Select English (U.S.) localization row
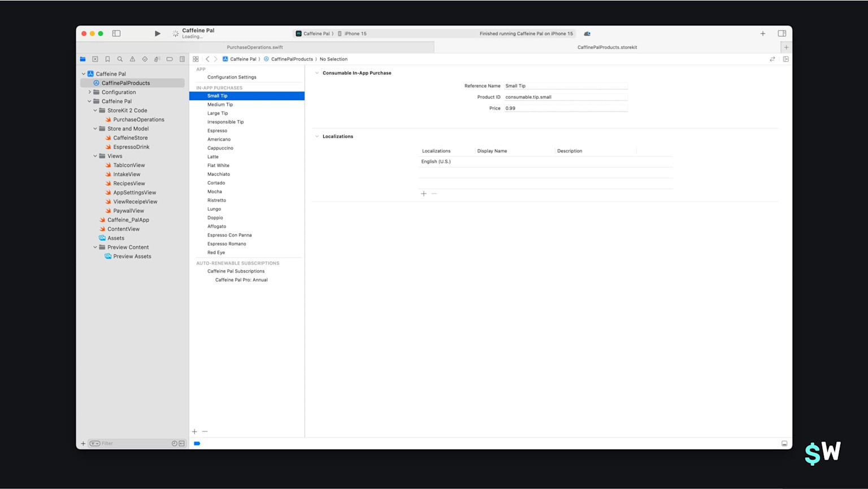868x489 pixels. tap(545, 162)
